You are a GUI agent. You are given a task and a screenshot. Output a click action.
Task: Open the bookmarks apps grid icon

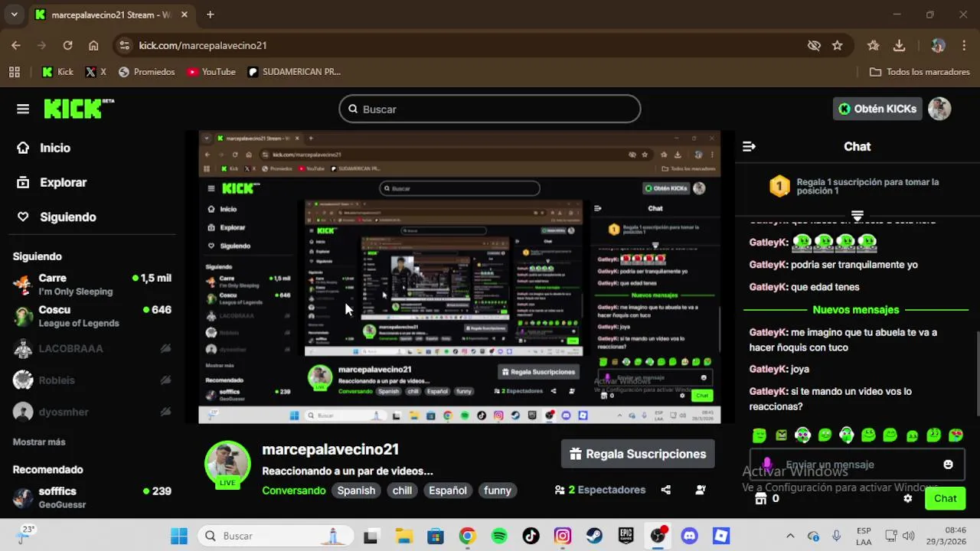click(x=15, y=72)
